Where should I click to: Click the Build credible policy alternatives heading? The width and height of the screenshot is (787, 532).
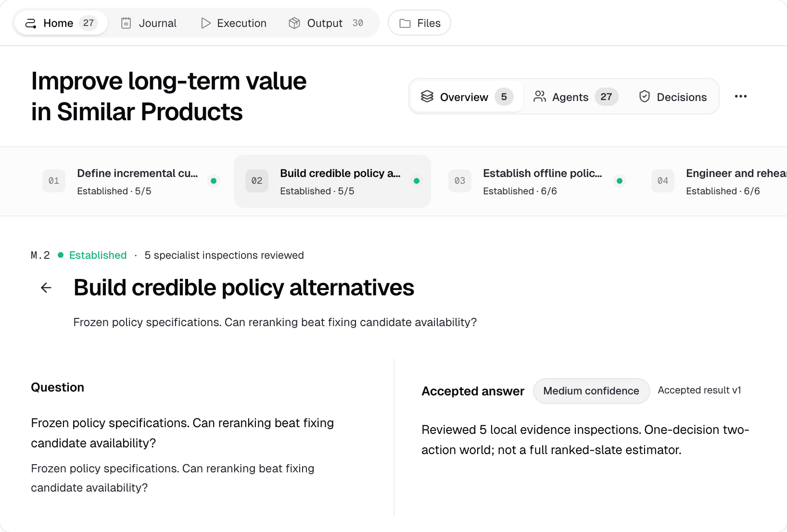(x=244, y=288)
